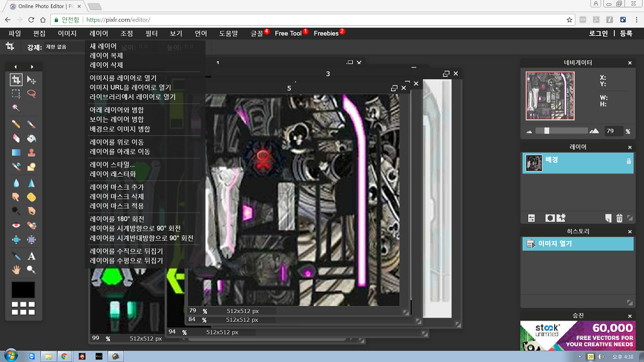Choose the Bloat tool
The width and height of the screenshot is (644, 362).
click(x=16, y=239)
